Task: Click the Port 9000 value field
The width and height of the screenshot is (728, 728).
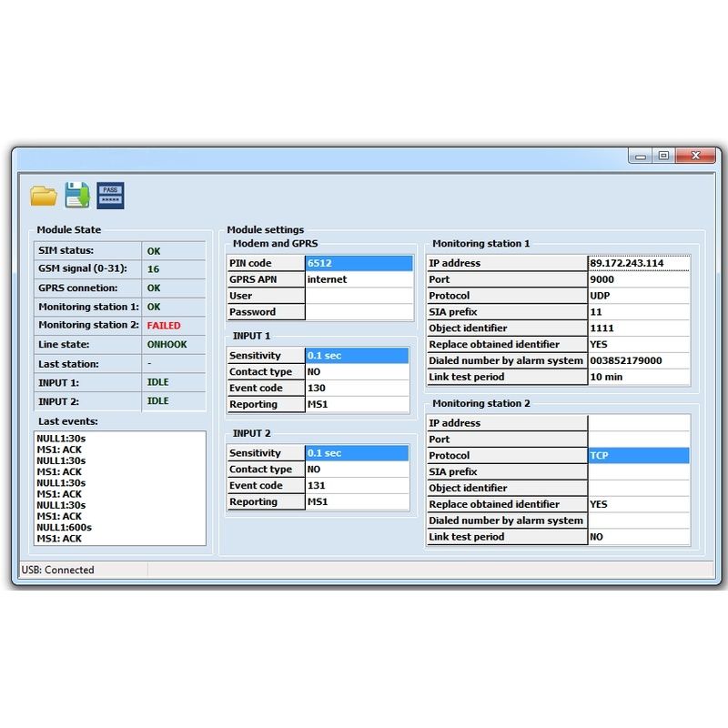Action: click(637, 278)
